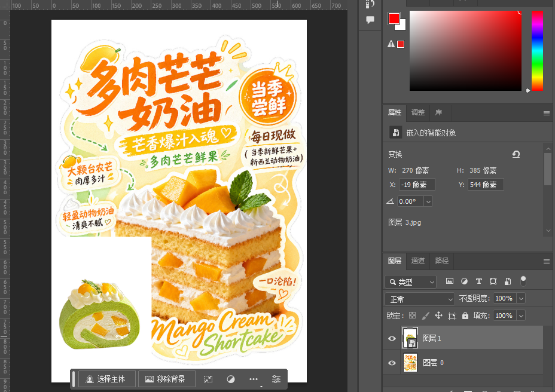Viewport: 555px width, 392px height.
Task: Reset the transform in Properties panel
Action: tap(516, 154)
